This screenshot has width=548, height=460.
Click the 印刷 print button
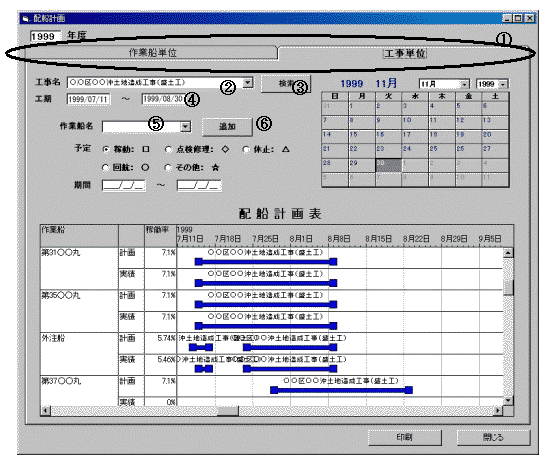click(x=405, y=437)
